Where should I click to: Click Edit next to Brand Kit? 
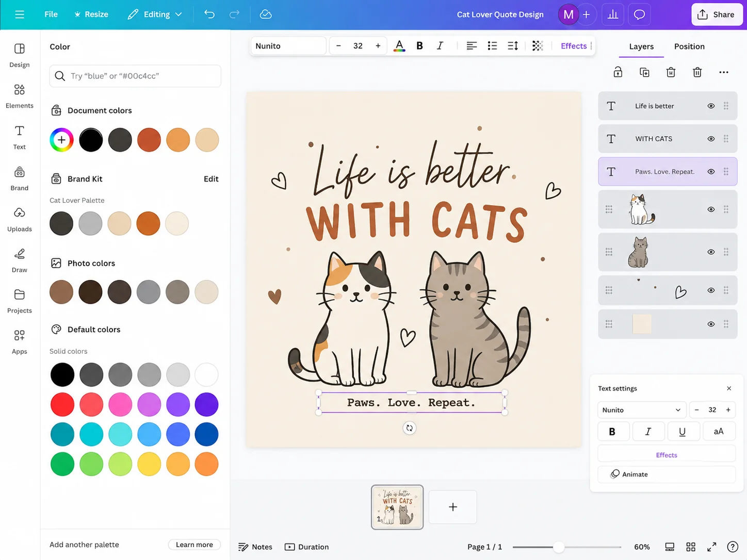click(211, 179)
